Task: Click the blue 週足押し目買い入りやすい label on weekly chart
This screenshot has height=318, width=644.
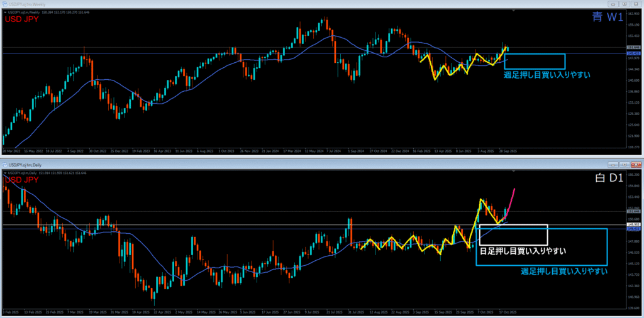Action: (547, 75)
